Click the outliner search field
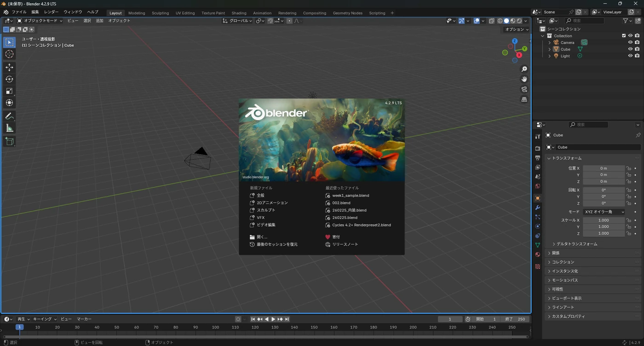644x346 pixels. [584, 21]
